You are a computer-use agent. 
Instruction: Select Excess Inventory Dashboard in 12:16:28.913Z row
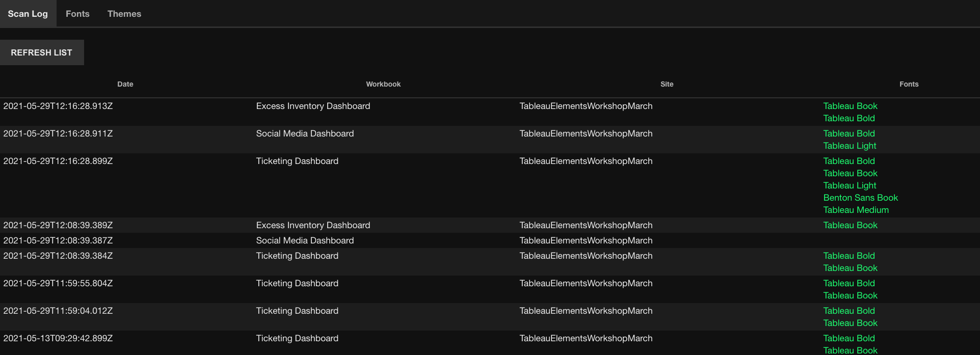[313, 106]
